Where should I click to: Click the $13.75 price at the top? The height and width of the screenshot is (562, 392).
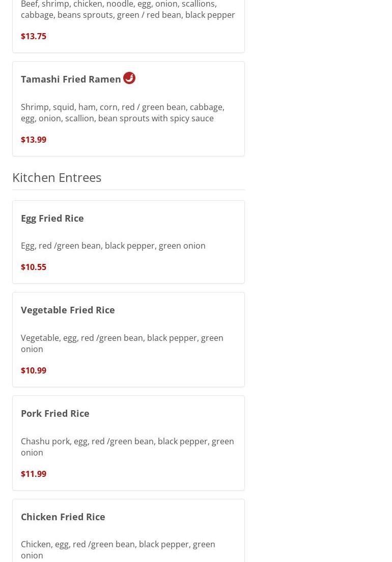point(34,36)
